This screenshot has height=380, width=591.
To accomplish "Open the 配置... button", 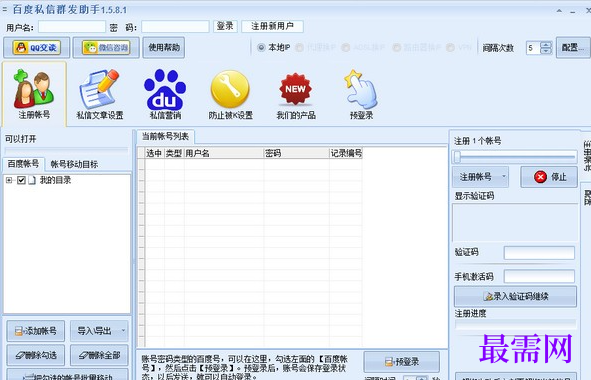I will tap(573, 48).
